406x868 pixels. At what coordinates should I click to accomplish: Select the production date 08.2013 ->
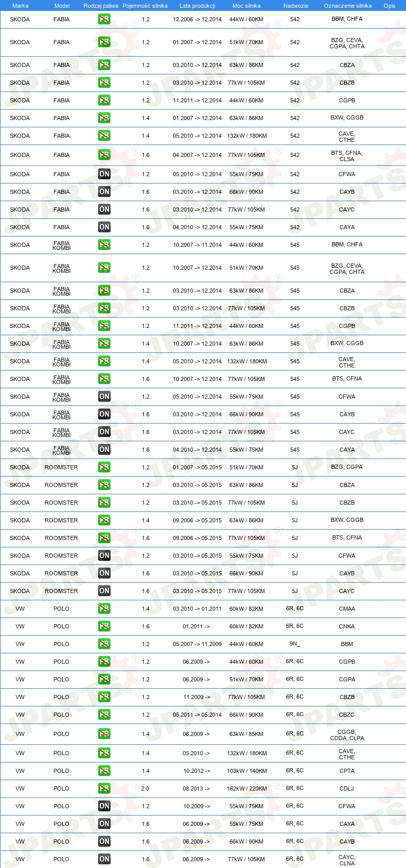[196, 788]
